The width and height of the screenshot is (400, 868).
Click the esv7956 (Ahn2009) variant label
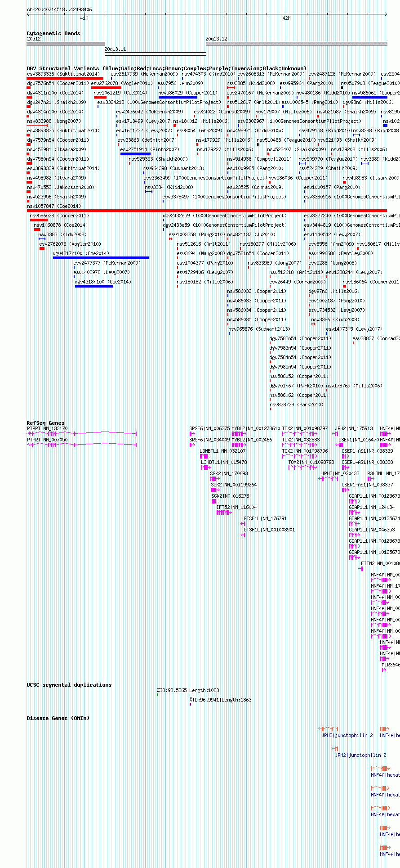tap(180, 83)
